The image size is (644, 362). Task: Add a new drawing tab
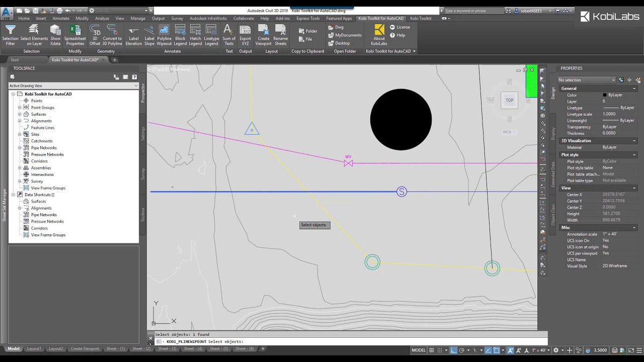coord(114,60)
